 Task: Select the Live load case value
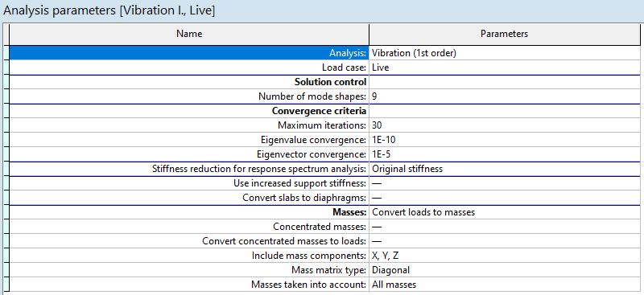pos(380,68)
